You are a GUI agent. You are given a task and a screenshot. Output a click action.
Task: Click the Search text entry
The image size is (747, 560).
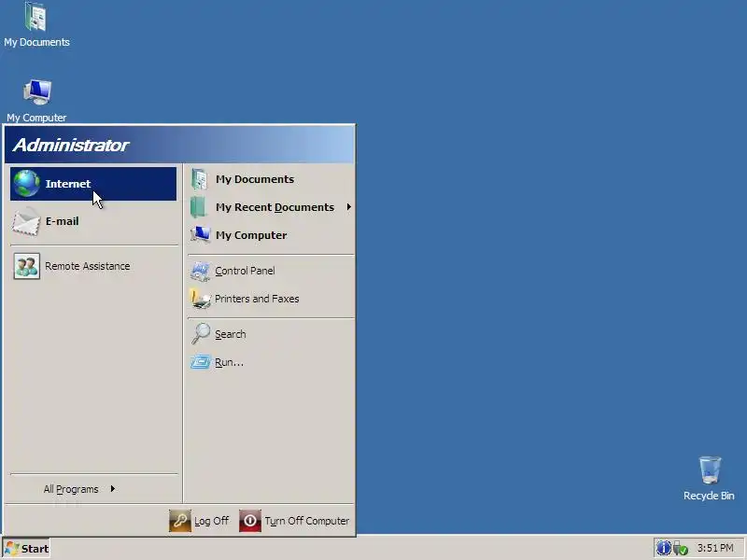(x=230, y=334)
